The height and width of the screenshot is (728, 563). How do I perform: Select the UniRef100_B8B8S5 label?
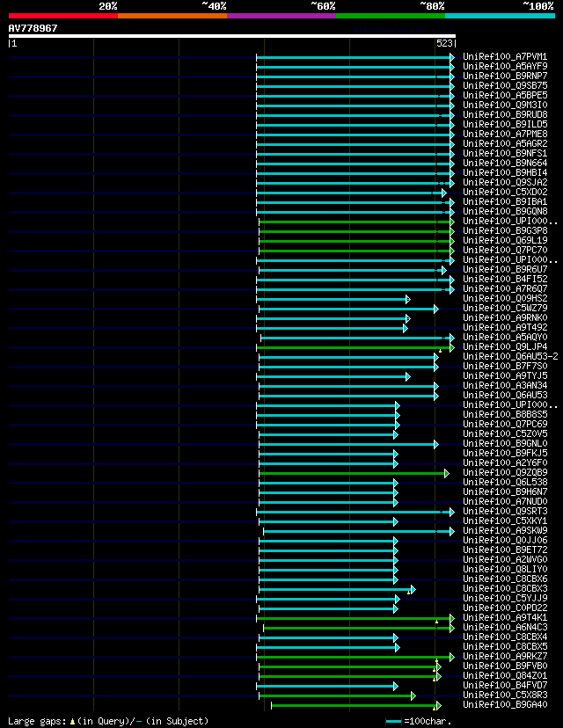(x=505, y=414)
